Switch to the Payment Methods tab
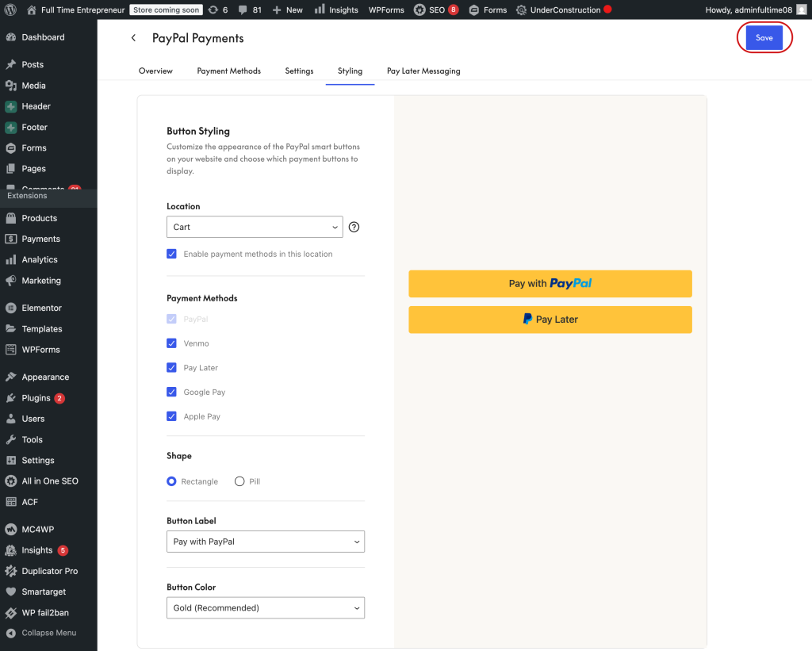This screenshot has width=812, height=651. pyautogui.click(x=229, y=71)
